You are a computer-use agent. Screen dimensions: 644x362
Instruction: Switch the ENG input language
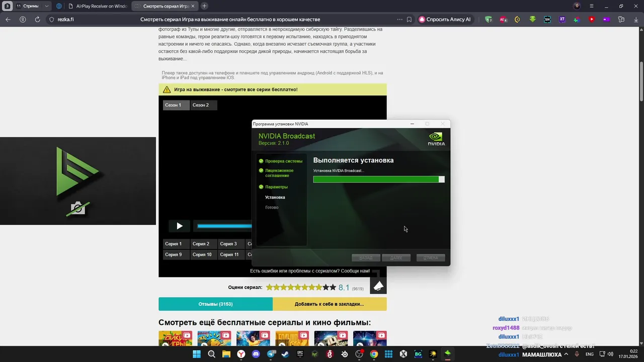590,354
